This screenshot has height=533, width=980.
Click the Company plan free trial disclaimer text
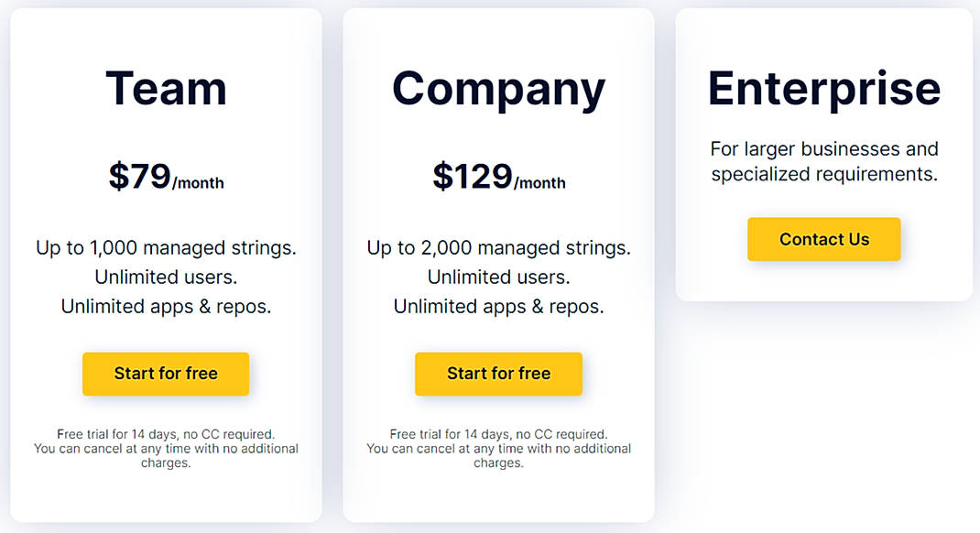498,448
